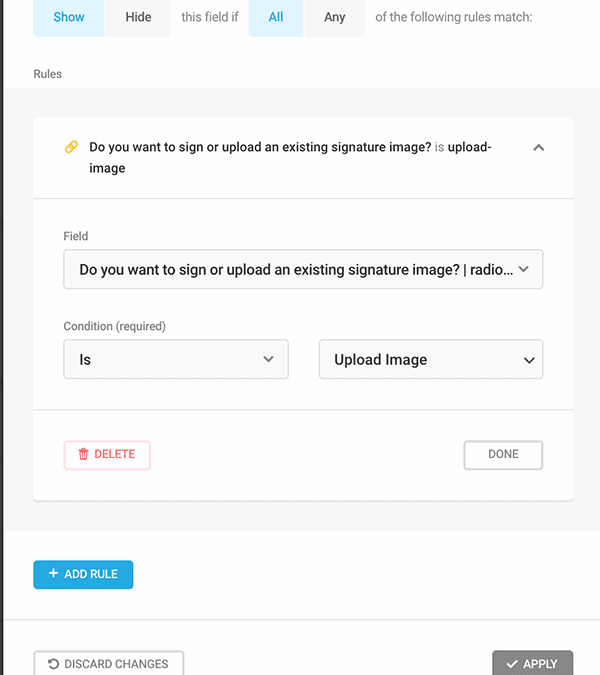The height and width of the screenshot is (675, 600).
Task: Click the plus icon on Add Rule
Action: [x=53, y=573]
